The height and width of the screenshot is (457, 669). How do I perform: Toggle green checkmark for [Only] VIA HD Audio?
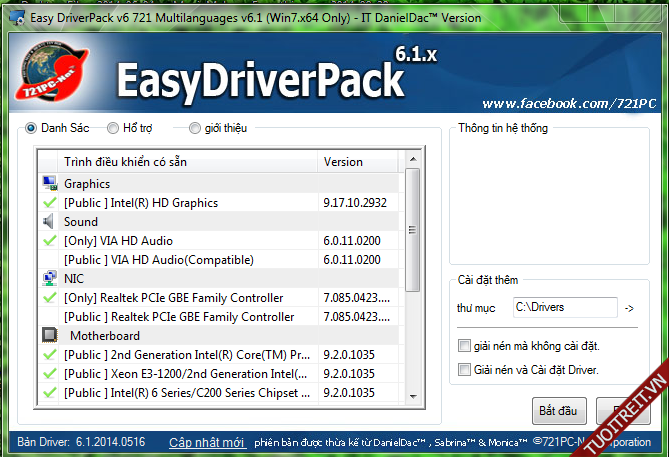click(x=50, y=241)
